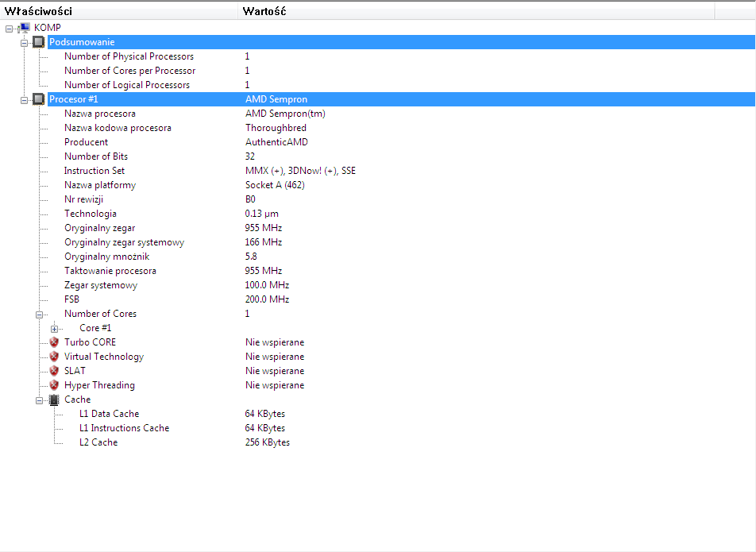Screen dimensions: 756x552
Task: Select the Core #1 item
Action: 95,328
